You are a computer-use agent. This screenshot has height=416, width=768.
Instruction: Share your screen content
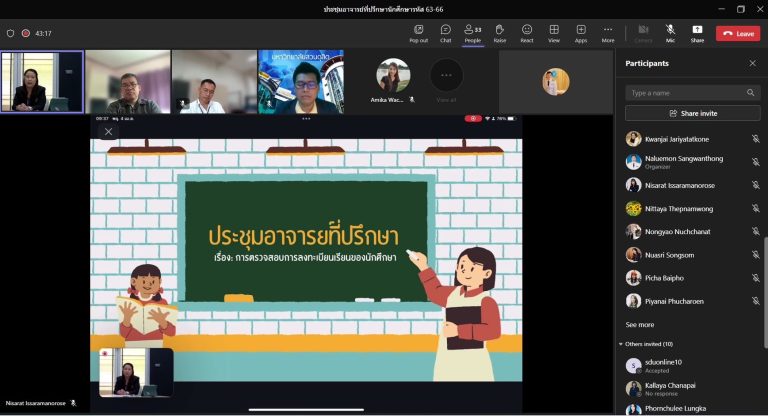697,33
